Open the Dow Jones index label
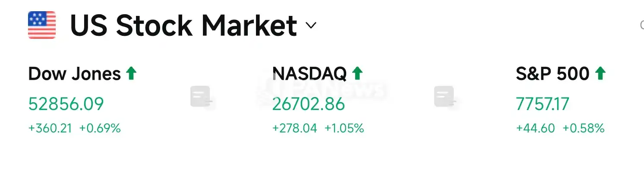The width and height of the screenshot is (644, 176). 75,74
